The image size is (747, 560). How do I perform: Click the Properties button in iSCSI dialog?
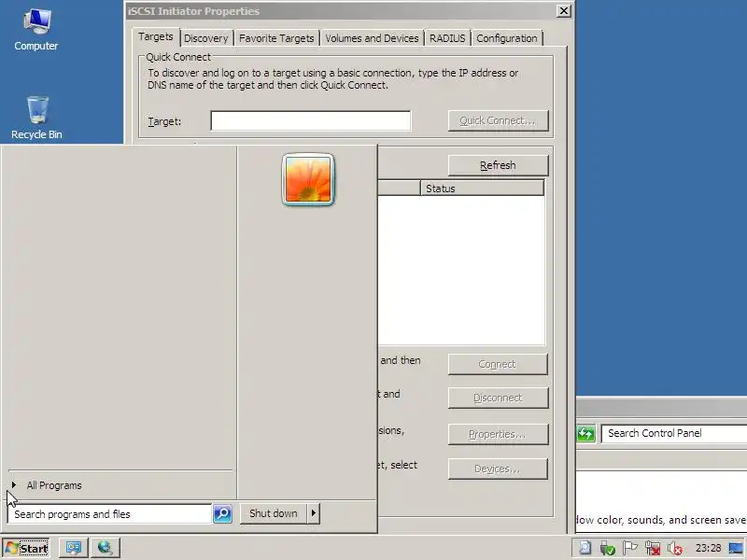[x=498, y=434]
